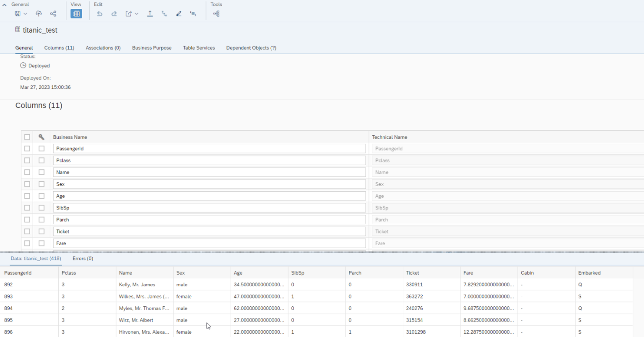Tick the key checkbox for PassengerId

coord(42,148)
